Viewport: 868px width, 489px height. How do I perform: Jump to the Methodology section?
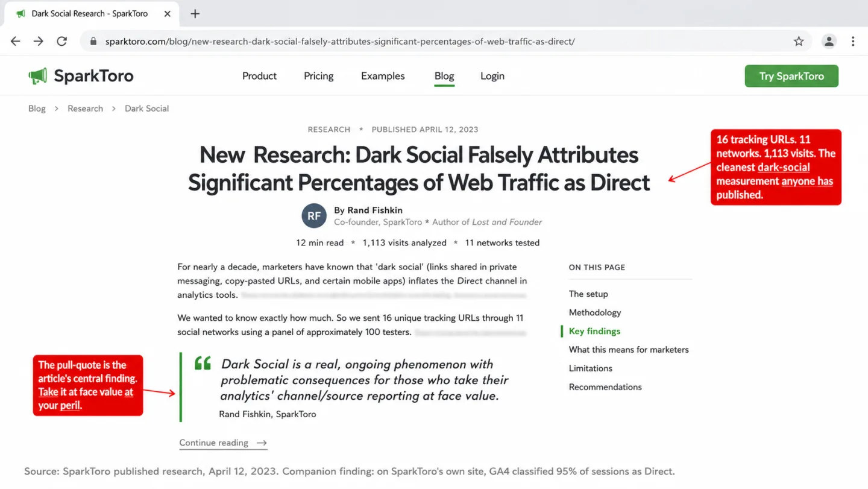click(595, 312)
